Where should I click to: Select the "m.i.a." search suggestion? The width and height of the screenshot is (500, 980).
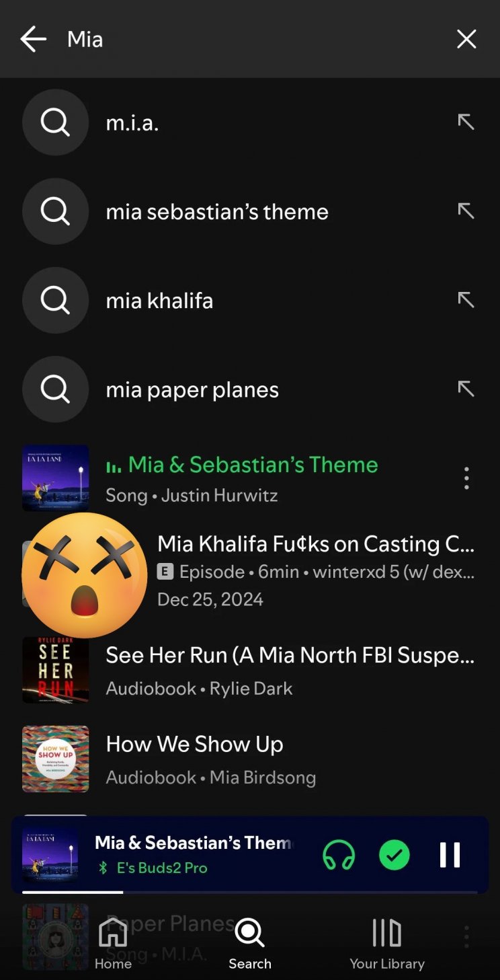(250, 122)
